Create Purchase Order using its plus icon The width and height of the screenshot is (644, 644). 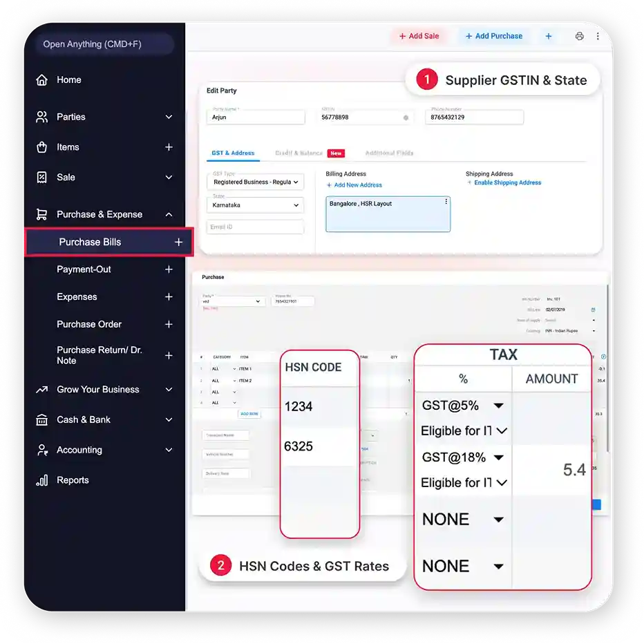click(169, 325)
